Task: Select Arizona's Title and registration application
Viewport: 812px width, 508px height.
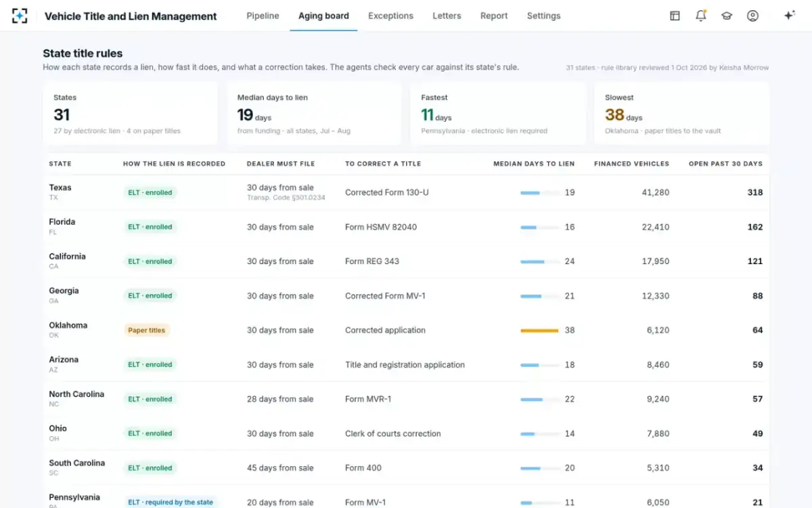Action: [x=405, y=364]
